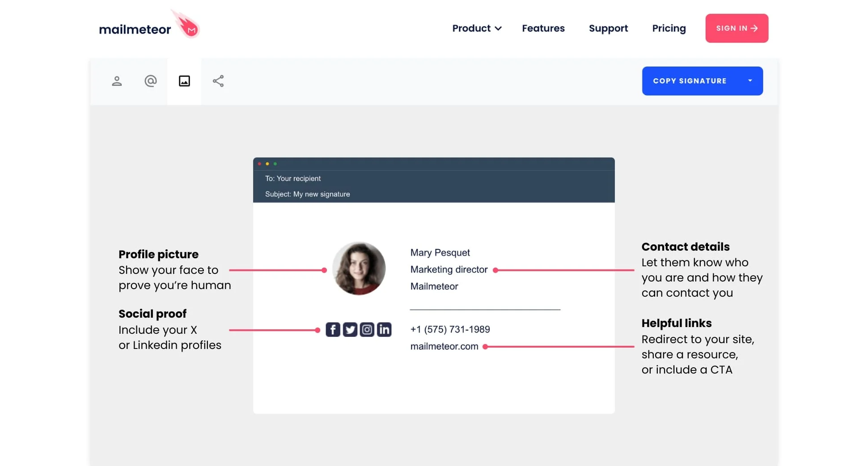Click the name Mary Pesquet

(440, 252)
